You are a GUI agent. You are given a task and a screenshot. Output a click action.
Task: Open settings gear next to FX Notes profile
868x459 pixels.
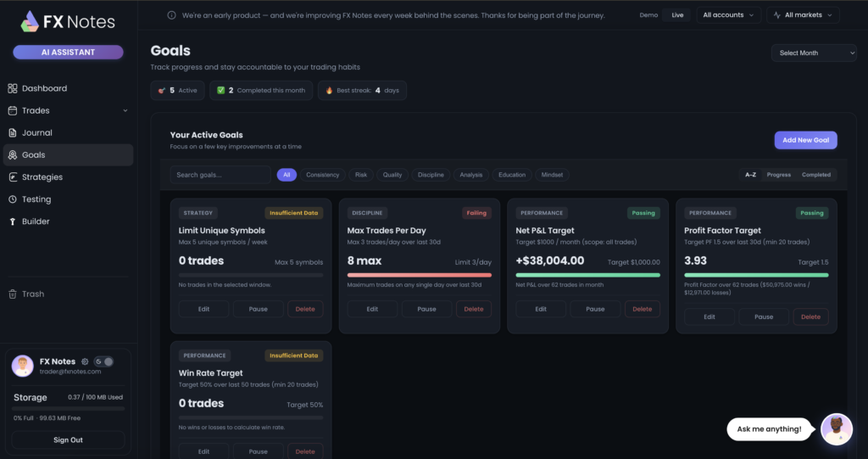click(85, 361)
